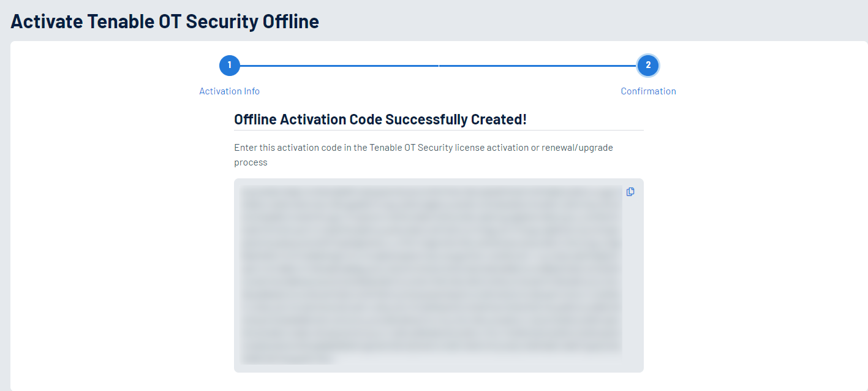
Task: Click the last short line of the blurred code
Action: (x=288, y=359)
